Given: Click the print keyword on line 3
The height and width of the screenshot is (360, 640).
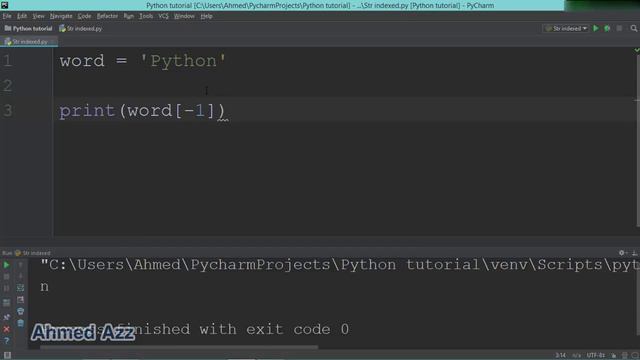Looking at the screenshot, I should click(x=87, y=111).
